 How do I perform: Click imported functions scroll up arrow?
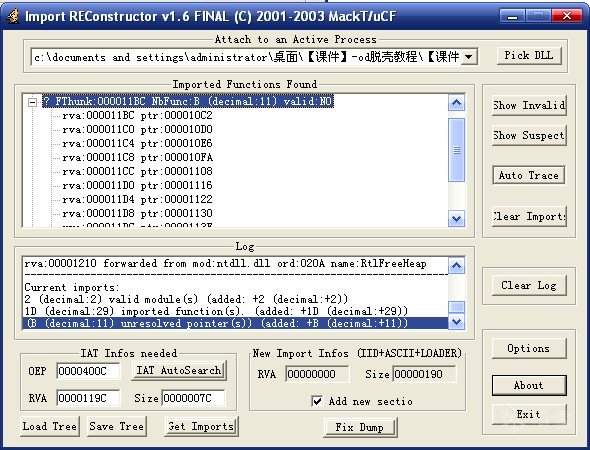456,102
